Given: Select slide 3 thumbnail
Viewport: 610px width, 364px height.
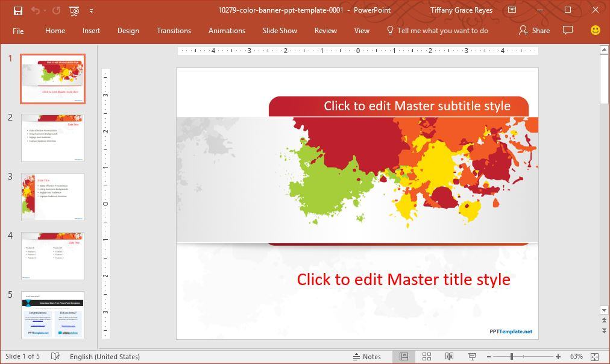Looking at the screenshot, I should pos(52,197).
